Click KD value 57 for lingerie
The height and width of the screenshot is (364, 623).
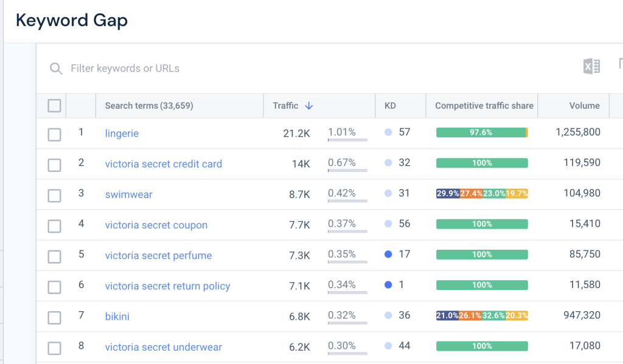(405, 132)
